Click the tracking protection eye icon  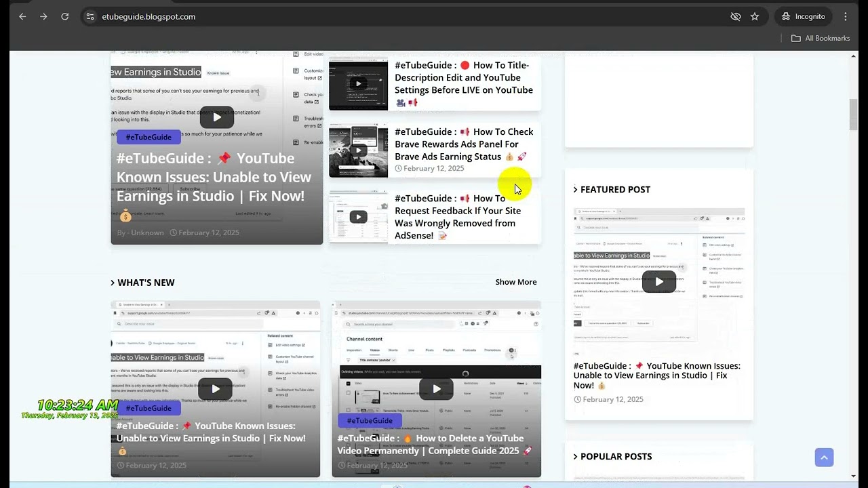[736, 16]
